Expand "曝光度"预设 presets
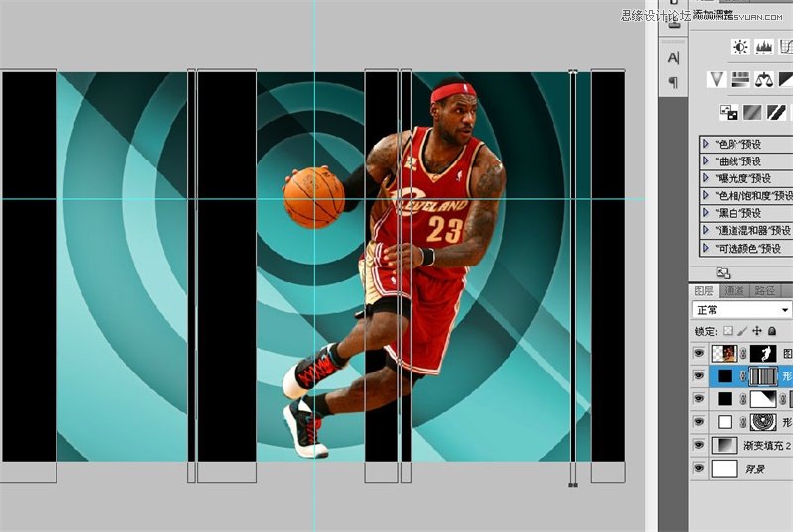The image size is (793, 532). pos(706,178)
